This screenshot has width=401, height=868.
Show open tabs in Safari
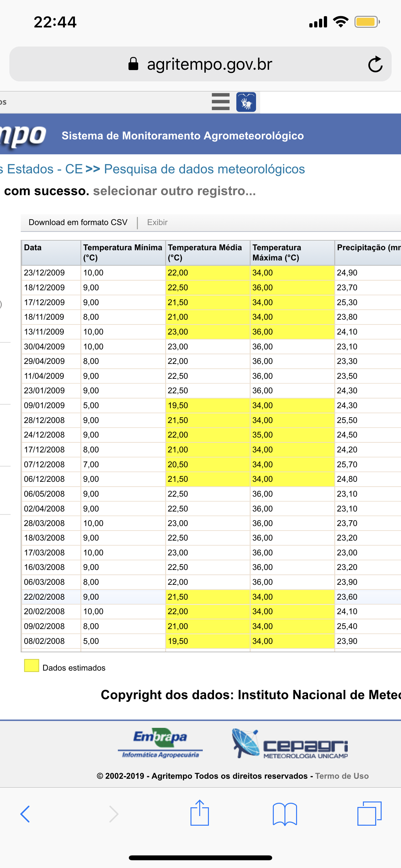(369, 813)
